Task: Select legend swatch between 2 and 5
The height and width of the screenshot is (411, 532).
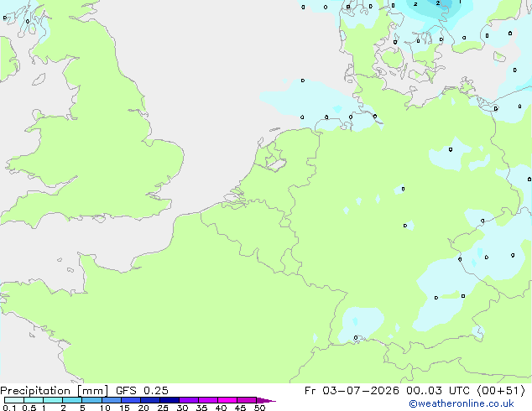Action: 72,400
